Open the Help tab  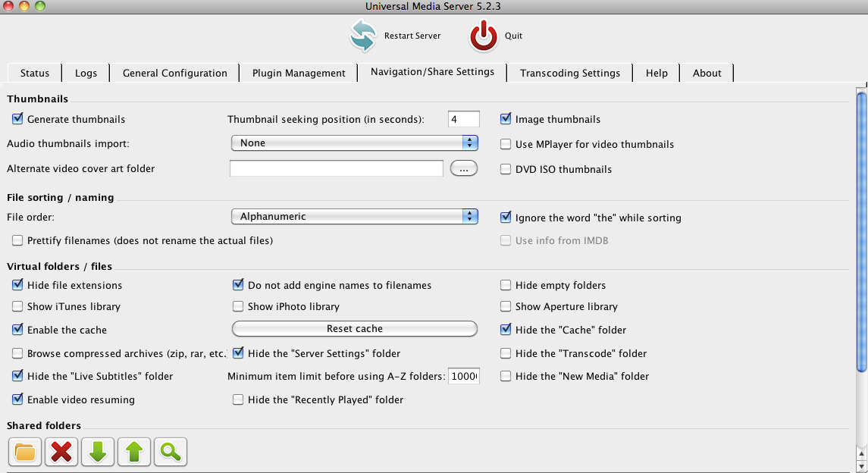[656, 73]
